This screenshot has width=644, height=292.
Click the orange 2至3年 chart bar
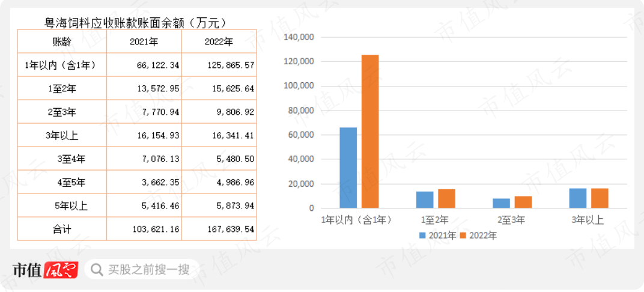pyautogui.click(x=523, y=202)
